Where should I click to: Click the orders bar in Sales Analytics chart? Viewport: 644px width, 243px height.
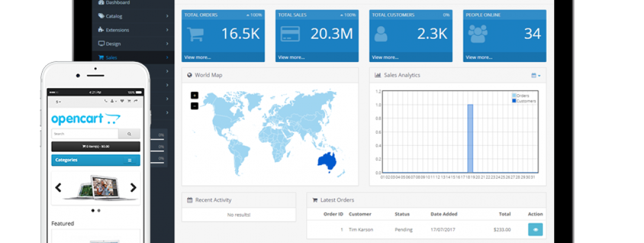pos(470,139)
